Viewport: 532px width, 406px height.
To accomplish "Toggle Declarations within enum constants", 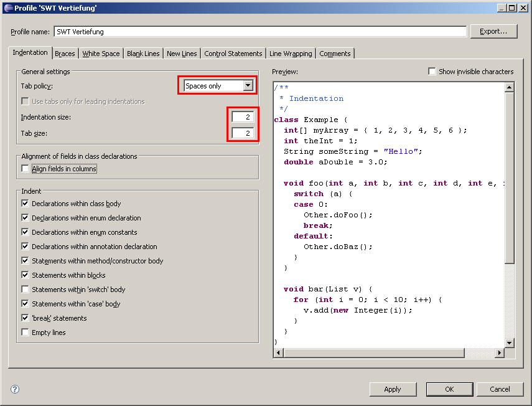I will (25, 232).
